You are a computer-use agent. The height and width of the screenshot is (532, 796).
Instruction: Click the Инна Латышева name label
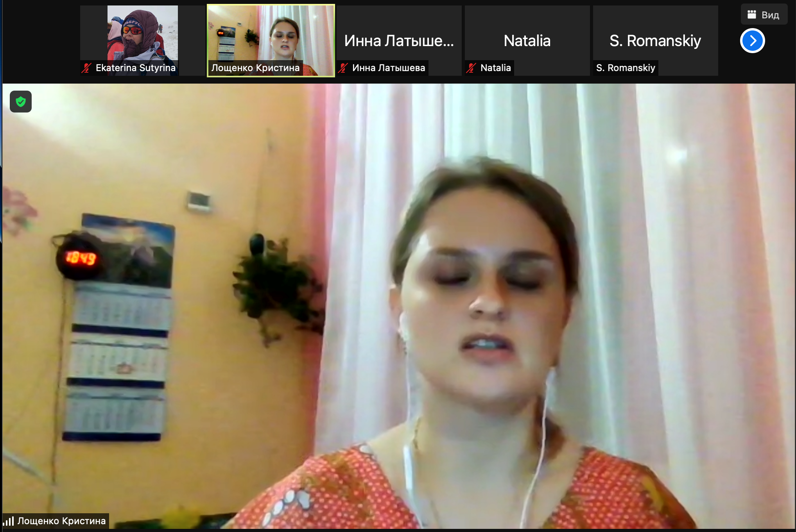[389, 68]
